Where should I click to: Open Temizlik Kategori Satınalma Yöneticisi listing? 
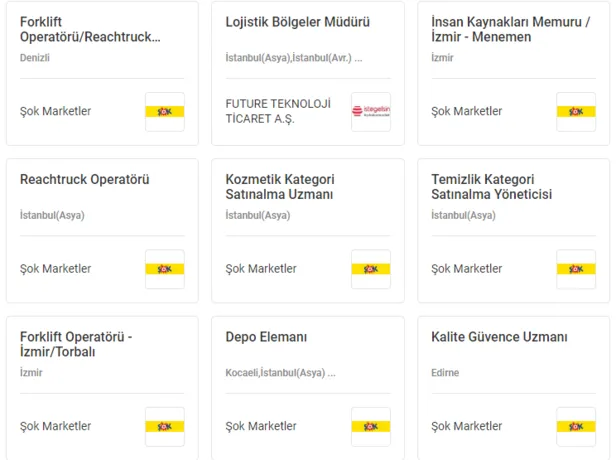[x=492, y=187]
